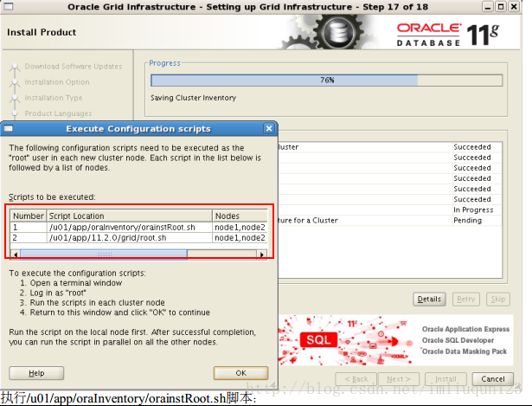This screenshot has height=406, width=532.
Task: Open the Details button
Action: pos(429,299)
